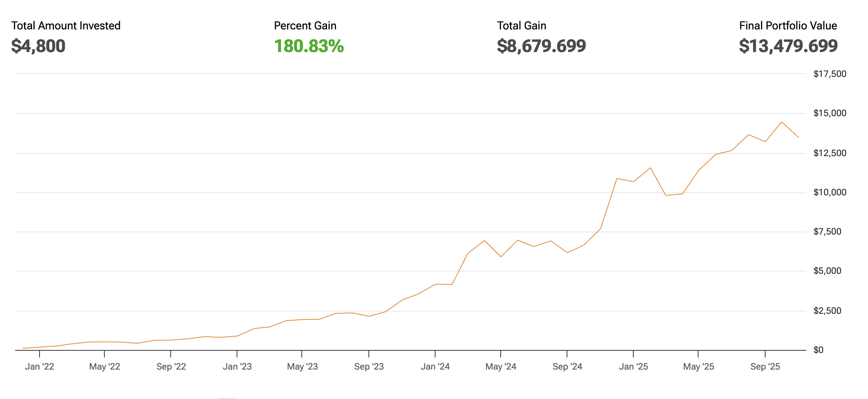
Task: Select the $4,800 invested amount
Action: click(38, 46)
